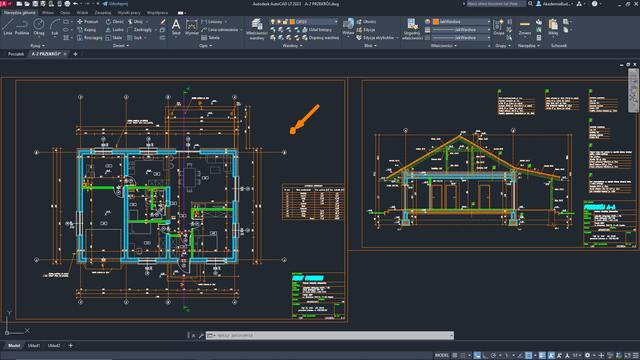Activate the Utnij (trim) command
This screenshot has width=640, height=360.
click(135, 22)
